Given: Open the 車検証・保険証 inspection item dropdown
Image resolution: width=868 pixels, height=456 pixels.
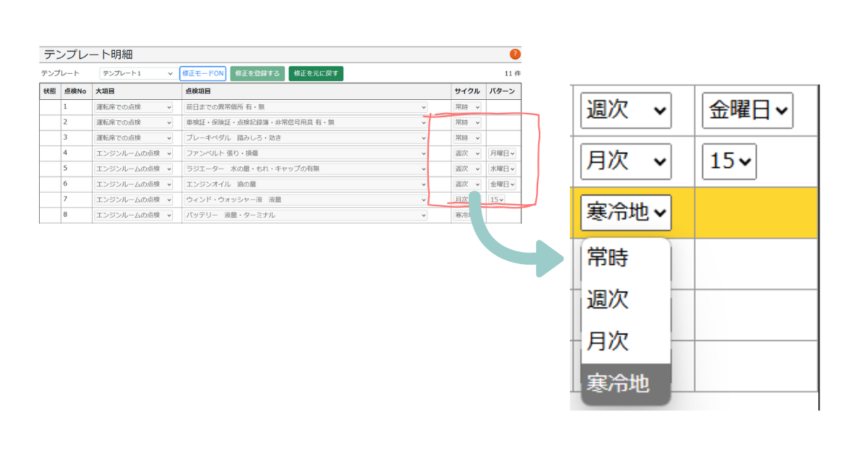Looking at the screenshot, I should [x=306, y=122].
